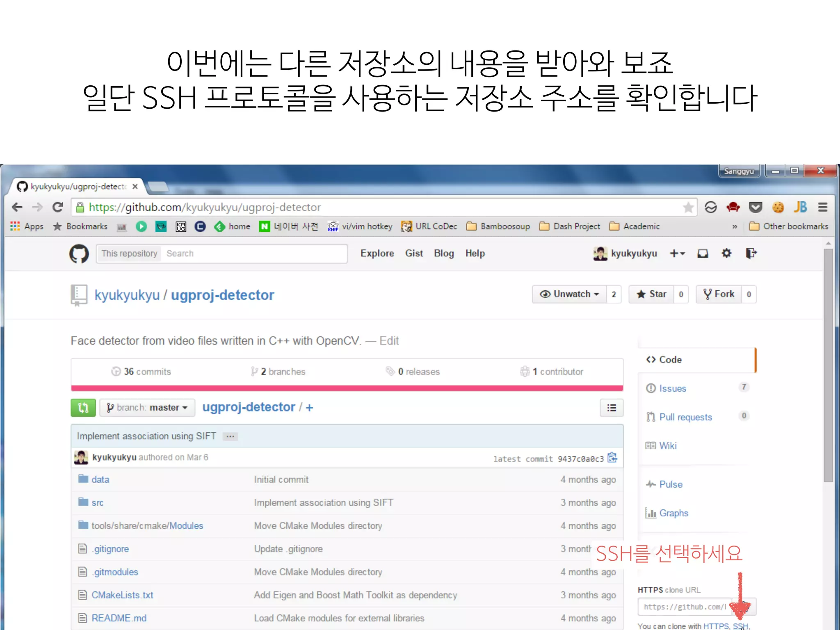Viewport: 840px width, 630px height.
Task: Click the page vertical scrollbar
Action: pyautogui.click(x=829, y=365)
